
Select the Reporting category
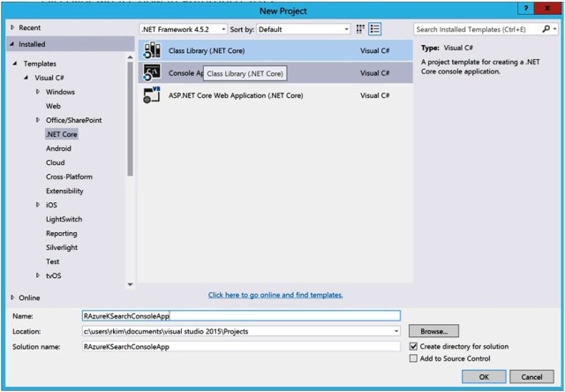(61, 233)
